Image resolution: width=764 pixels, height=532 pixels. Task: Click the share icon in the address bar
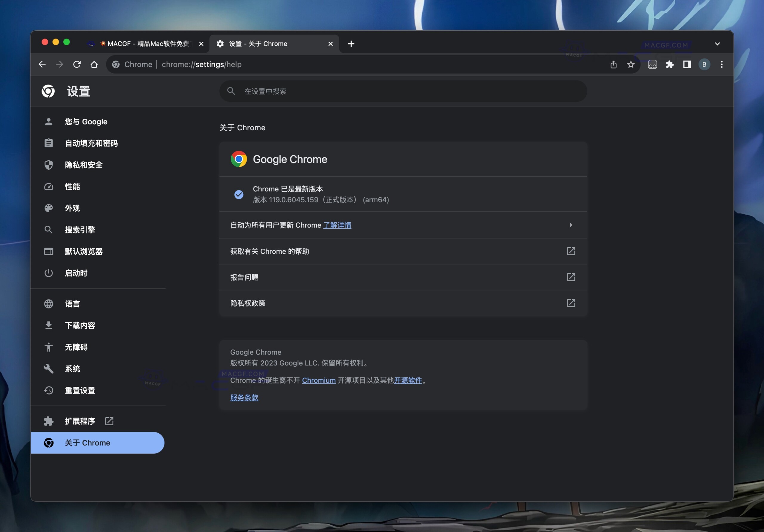[614, 64]
